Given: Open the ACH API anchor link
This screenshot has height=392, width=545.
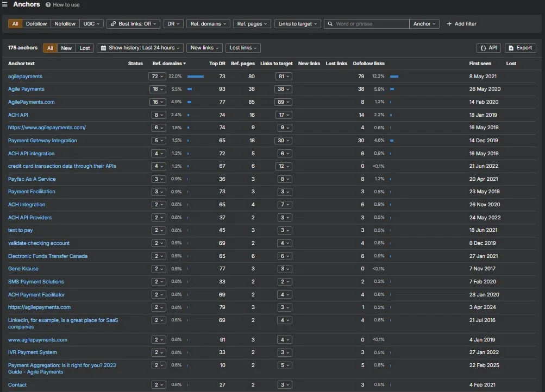Looking at the screenshot, I should 18,115.
